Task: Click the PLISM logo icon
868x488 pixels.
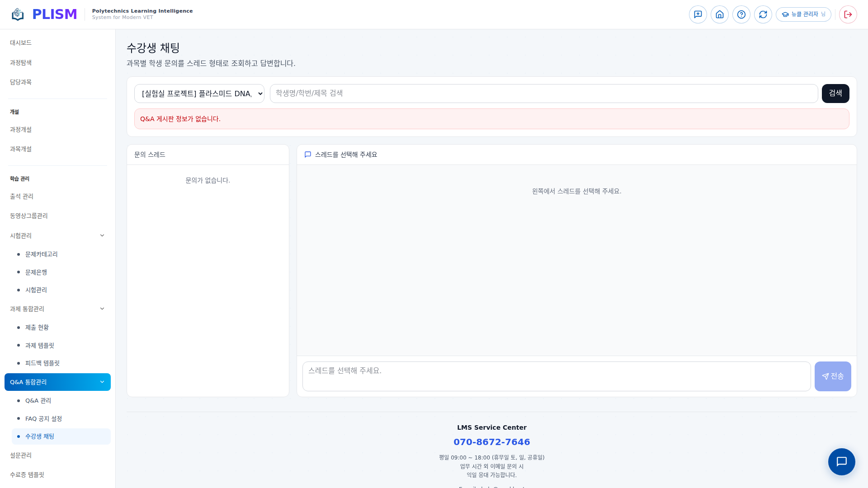Action: pyautogui.click(x=18, y=14)
